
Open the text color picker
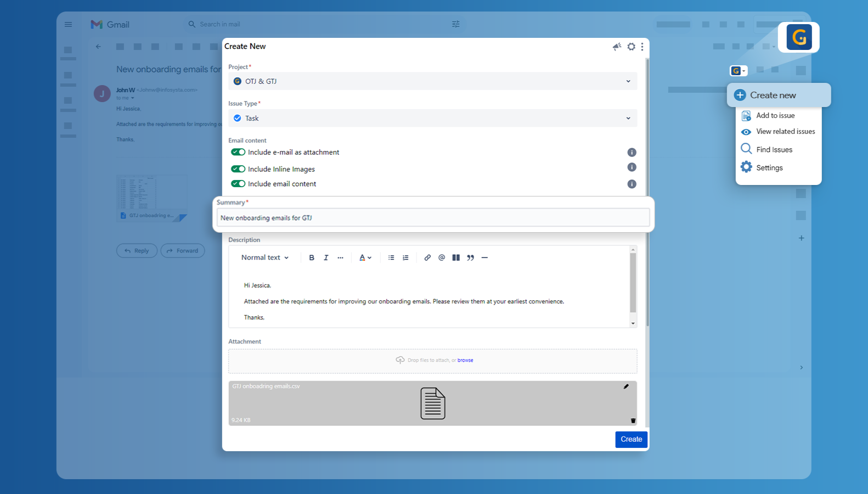[365, 257]
